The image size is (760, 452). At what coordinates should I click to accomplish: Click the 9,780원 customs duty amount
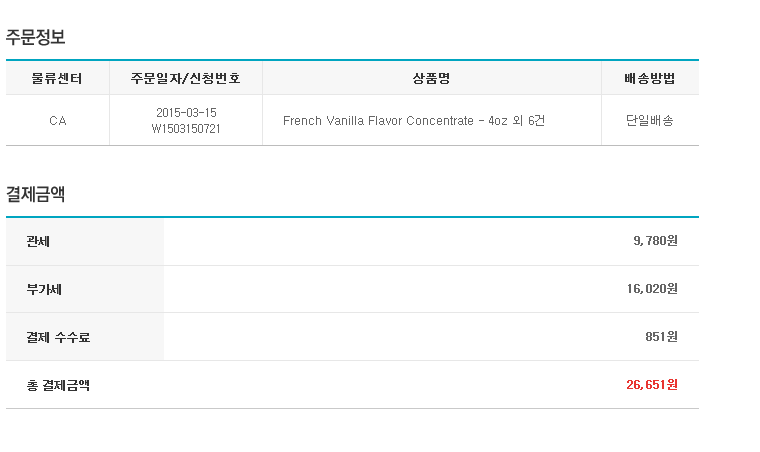[655, 241]
